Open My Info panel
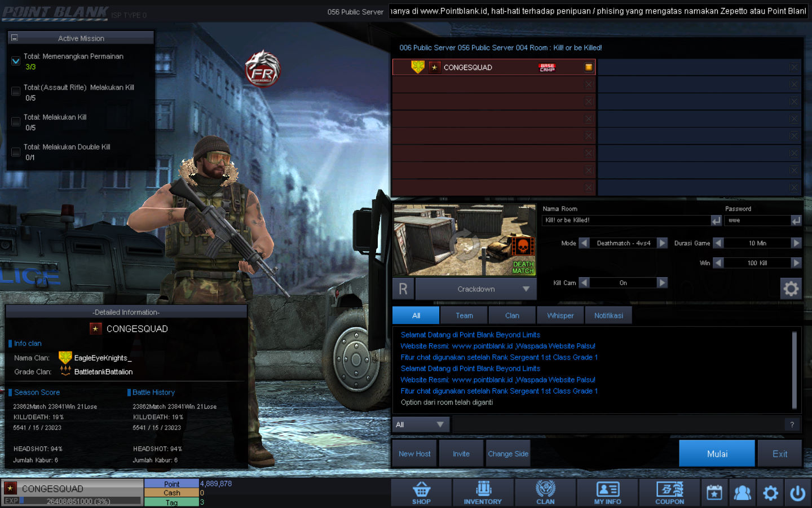Screen dimensions: 812x508 (x=607, y=493)
